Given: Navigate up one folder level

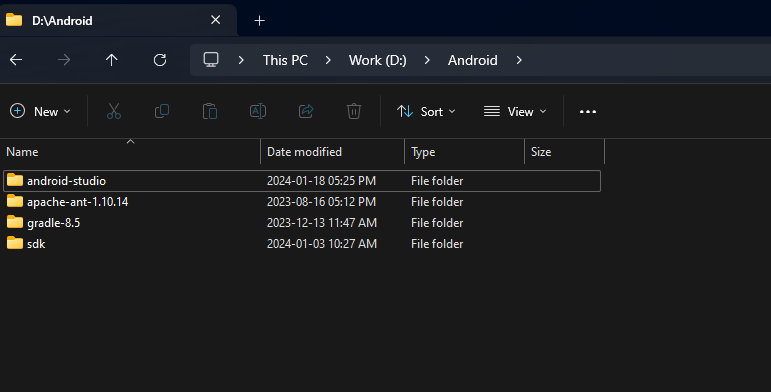Looking at the screenshot, I should pos(112,60).
